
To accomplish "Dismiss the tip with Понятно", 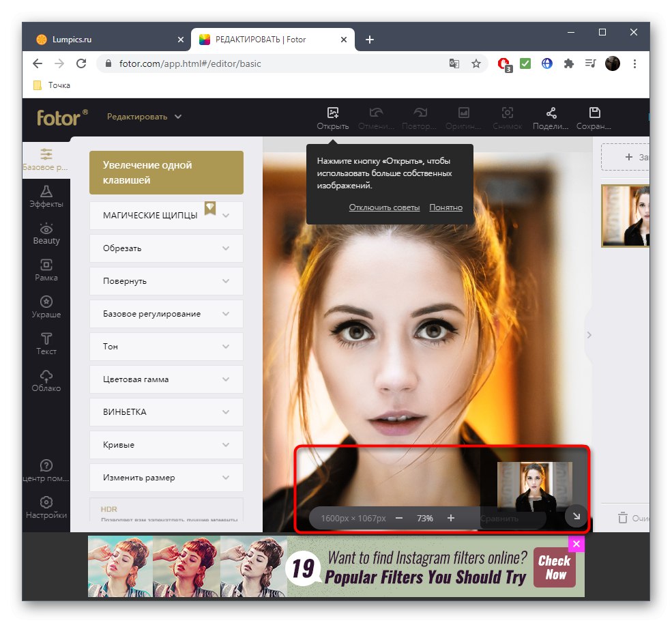I will (445, 207).
